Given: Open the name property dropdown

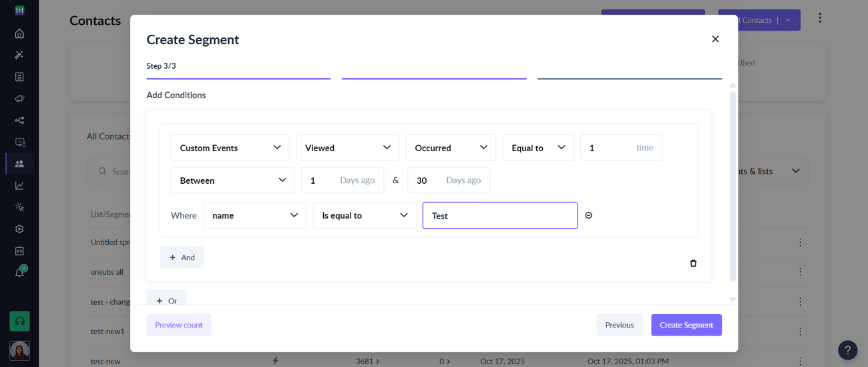Looking at the screenshot, I should pyautogui.click(x=255, y=215).
